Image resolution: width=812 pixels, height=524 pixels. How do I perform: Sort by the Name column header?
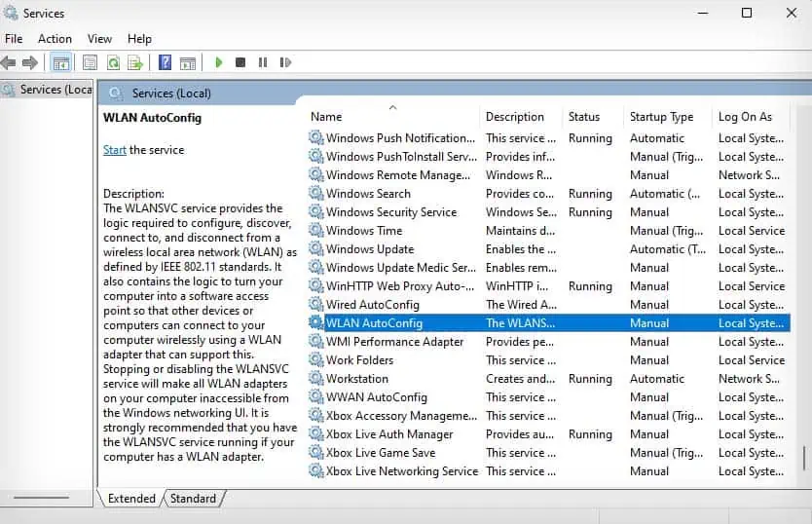[x=393, y=117]
